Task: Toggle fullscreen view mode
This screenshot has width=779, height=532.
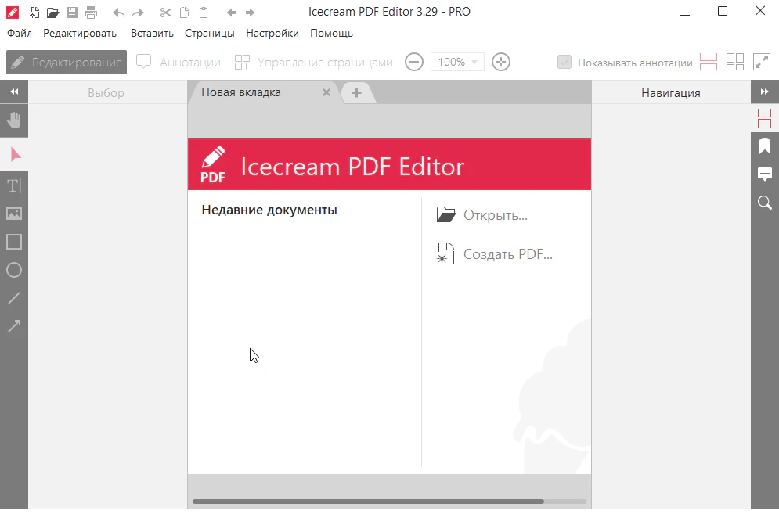Action: click(762, 63)
